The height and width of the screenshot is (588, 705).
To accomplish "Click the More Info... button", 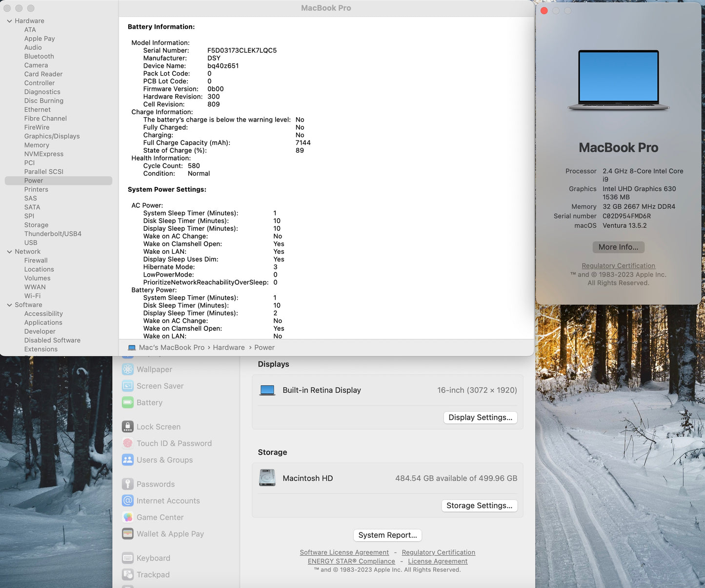I will (x=618, y=247).
